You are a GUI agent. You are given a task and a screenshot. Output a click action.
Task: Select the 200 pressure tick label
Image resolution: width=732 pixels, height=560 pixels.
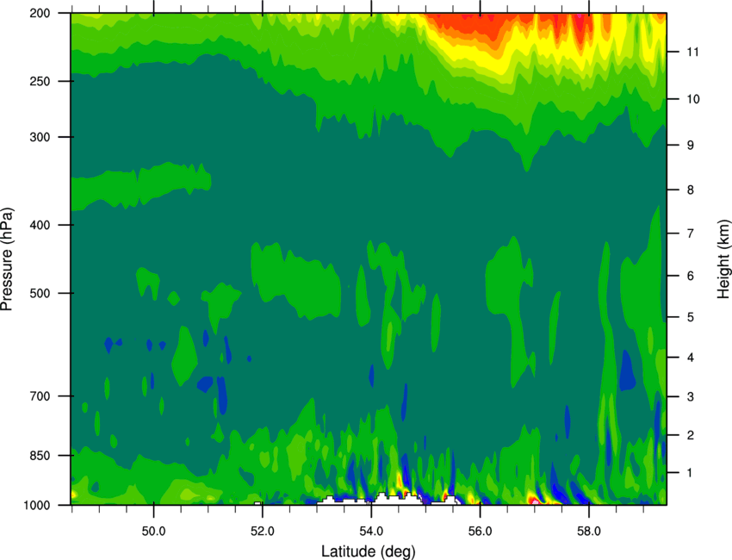tap(40, 13)
